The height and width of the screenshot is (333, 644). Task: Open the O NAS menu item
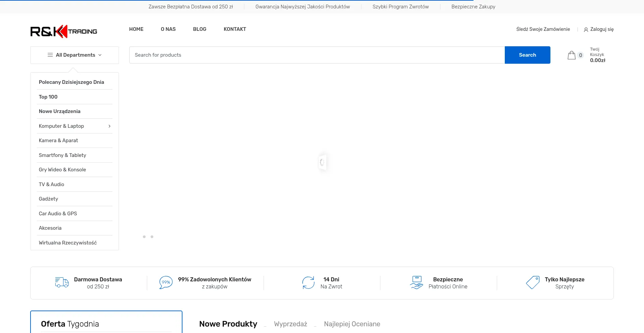click(x=168, y=29)
